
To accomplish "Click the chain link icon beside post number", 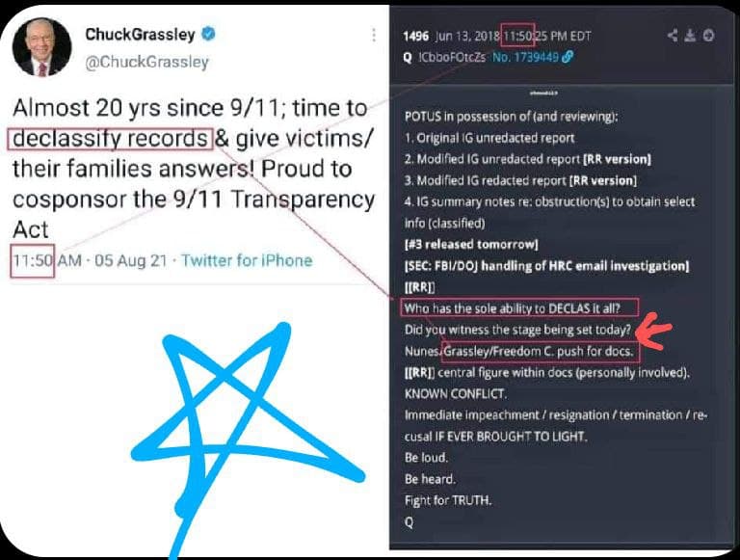I will pos(568,57).
